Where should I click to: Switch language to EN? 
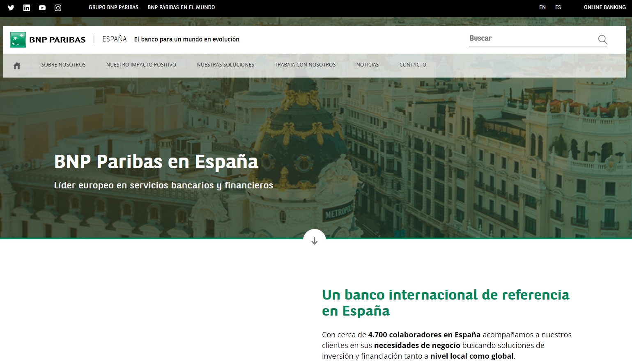542,7
